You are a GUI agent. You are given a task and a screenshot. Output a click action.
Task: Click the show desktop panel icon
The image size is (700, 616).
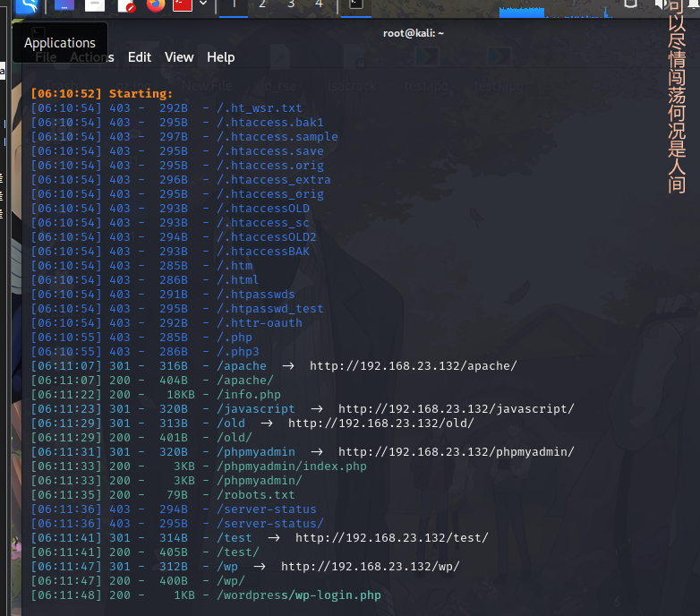[x=64, y=5]
